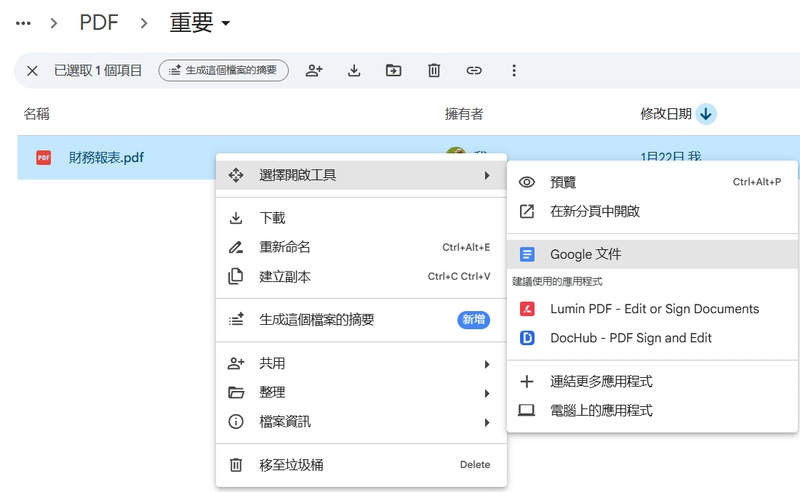Click the pencil icon beside 重新命名

(236, 247)
